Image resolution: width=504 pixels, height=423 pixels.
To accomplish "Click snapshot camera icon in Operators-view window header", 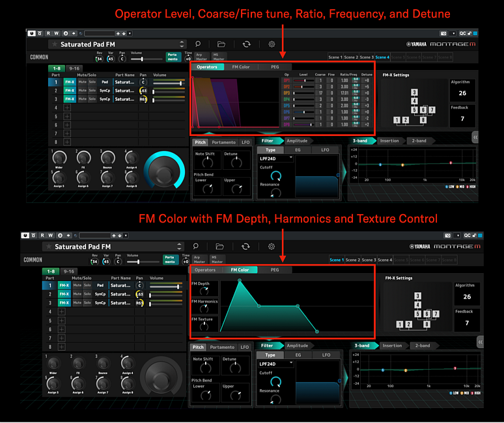I will 443,33.
